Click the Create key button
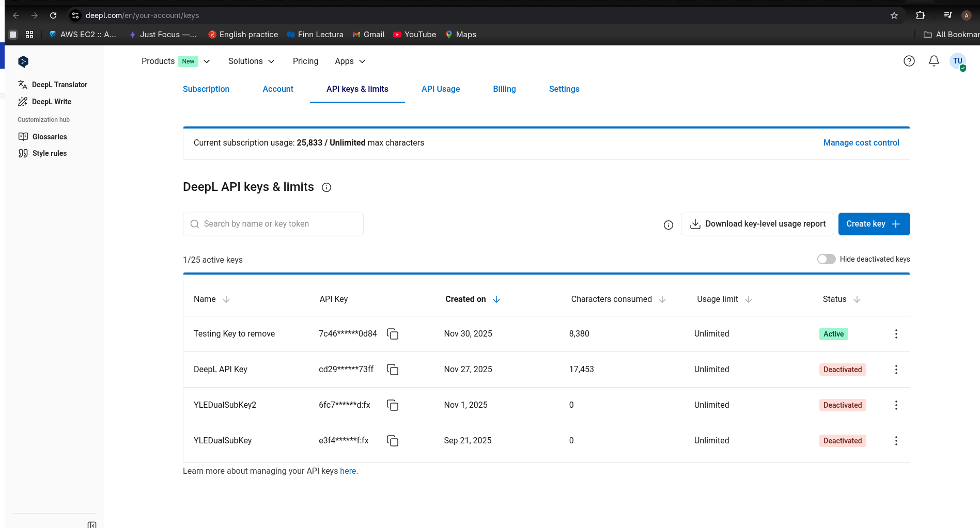 874,224
